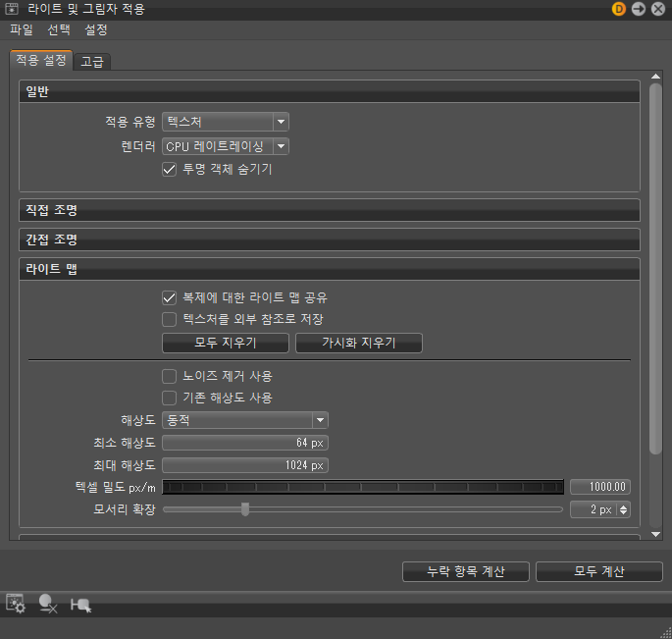Click the window icon in title bar

pyautogui.click(x=12, y=8)
